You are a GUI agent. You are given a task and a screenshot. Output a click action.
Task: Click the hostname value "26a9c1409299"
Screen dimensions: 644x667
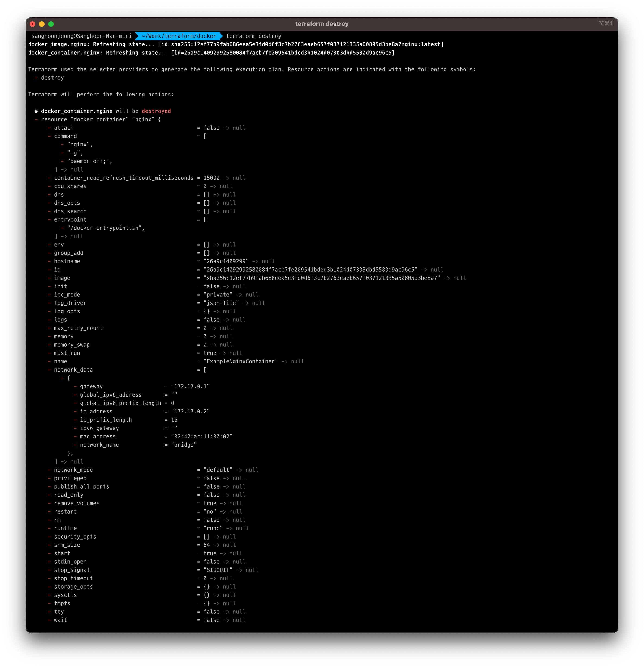pos(226,261)
